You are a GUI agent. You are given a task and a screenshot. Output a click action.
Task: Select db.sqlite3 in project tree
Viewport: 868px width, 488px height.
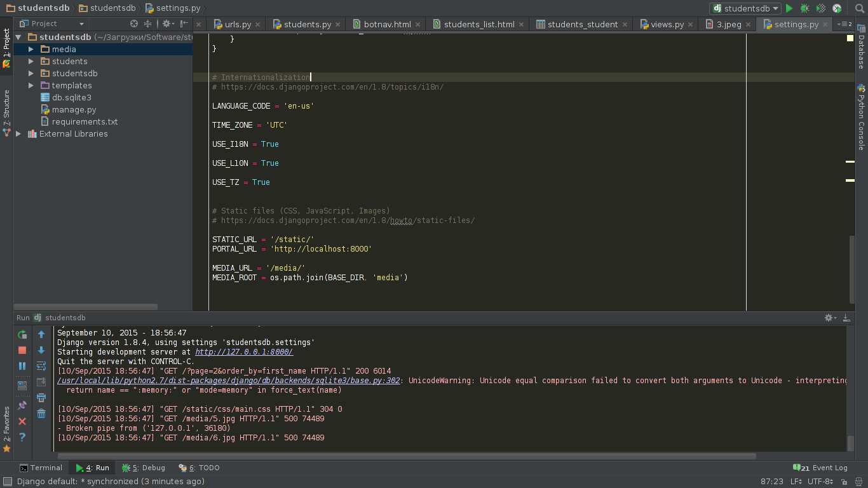(72, 97)
